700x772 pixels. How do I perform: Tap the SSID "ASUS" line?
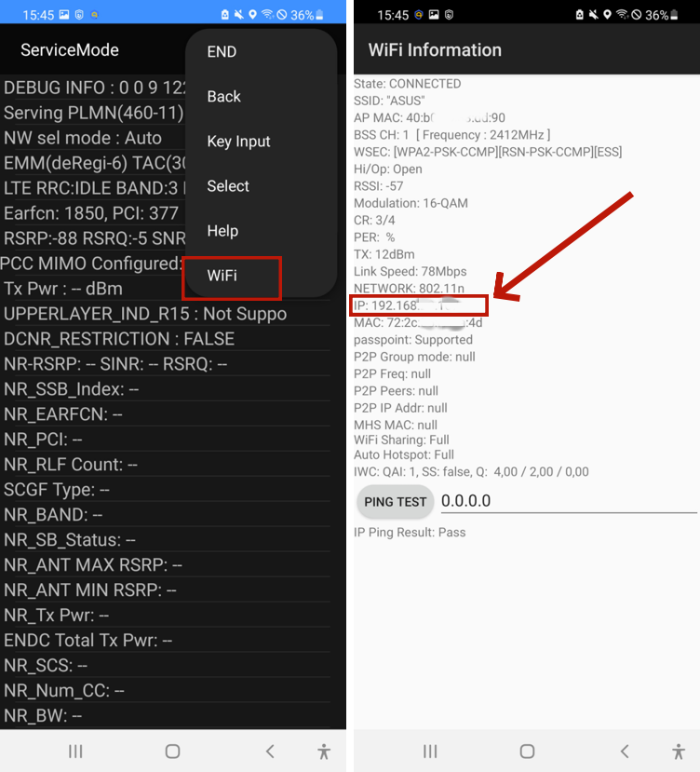pyautogui.click(x=389, y=101)
